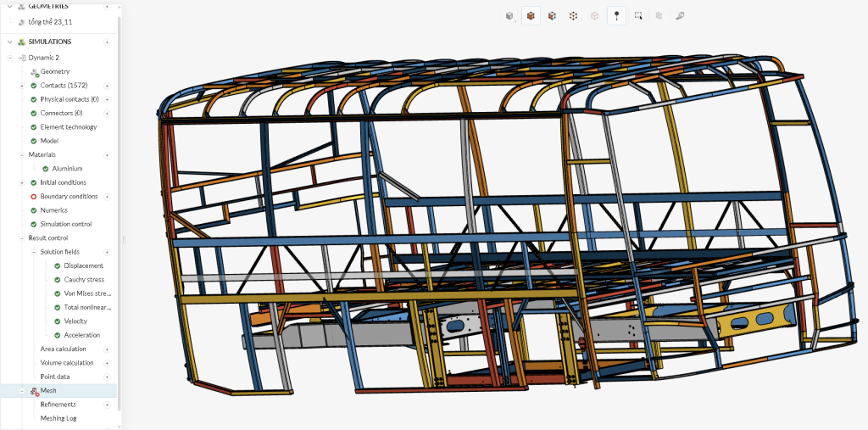Expand the Initial conditions node
The height and width of the screenshot is (430, 868).
click(x=22, y=182)
